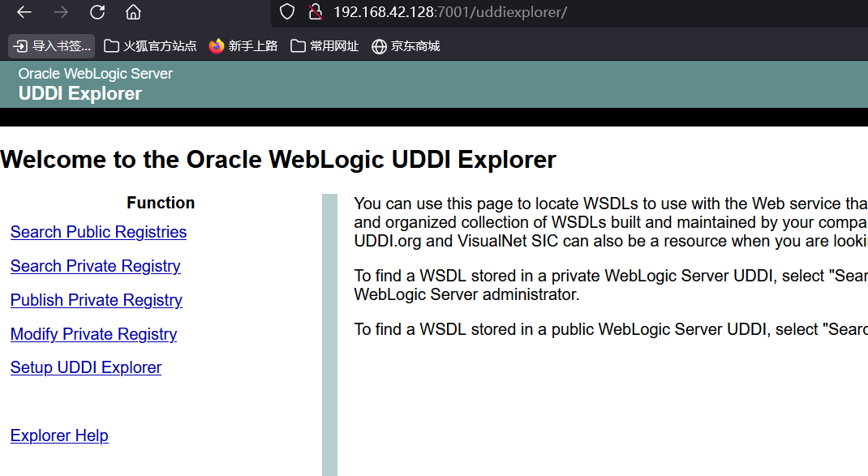The height and width of the screenshot is (476, 868).
Task: Click the 'UDDI.org and VisualNet SIC' line
Action: pyautogui.click(x=611, y=242)
